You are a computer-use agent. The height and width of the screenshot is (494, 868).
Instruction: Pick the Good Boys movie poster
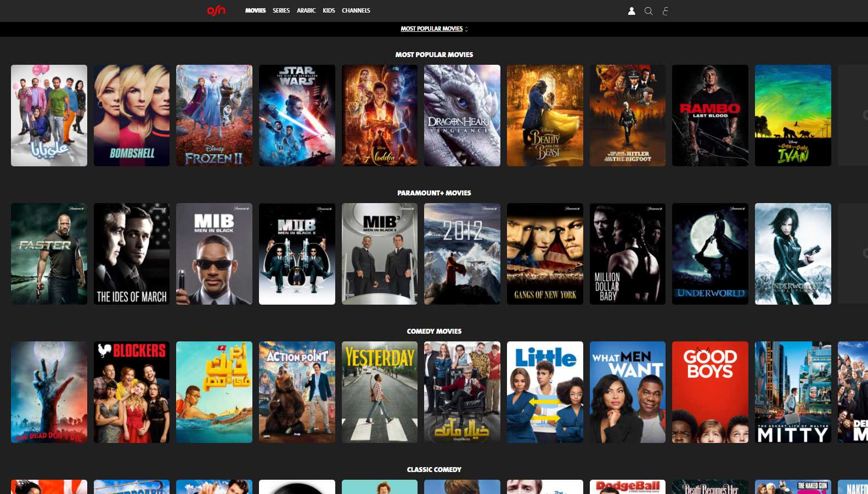pyautogui.click(x=710, y=392)
